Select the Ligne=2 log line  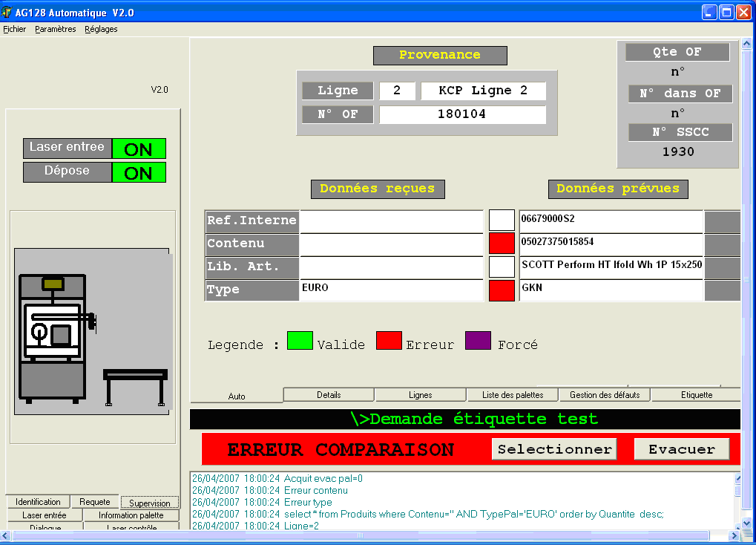(x=255, y=526)
